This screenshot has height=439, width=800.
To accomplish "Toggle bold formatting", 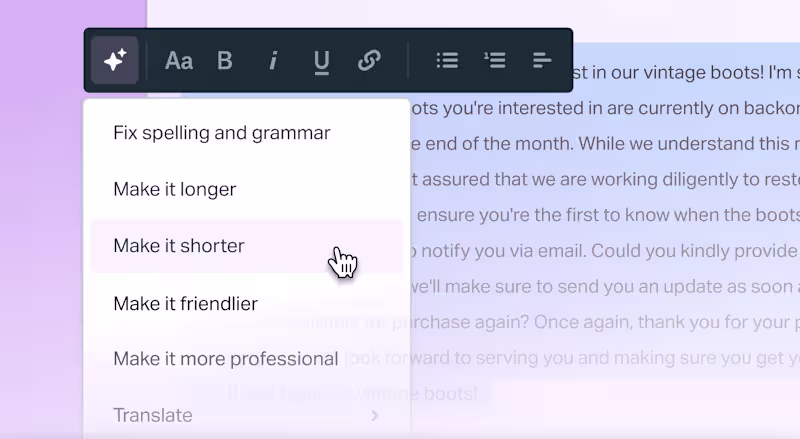I will 224,60.
